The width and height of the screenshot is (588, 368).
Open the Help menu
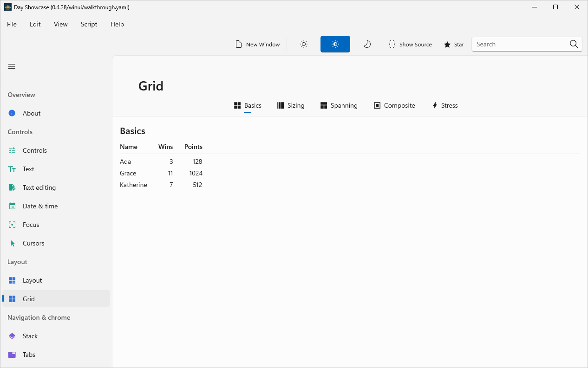coord(117,24)
